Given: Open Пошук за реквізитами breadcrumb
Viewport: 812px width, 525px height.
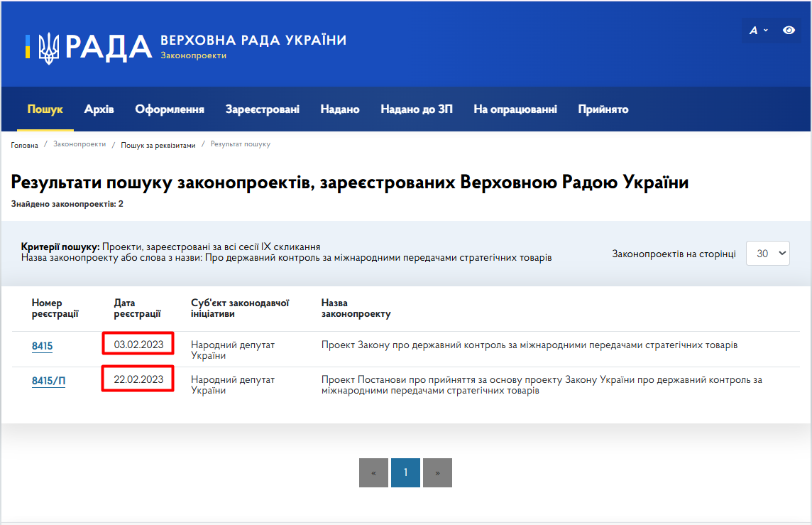Looking at the screenshot, I should (x=158, y=145).
